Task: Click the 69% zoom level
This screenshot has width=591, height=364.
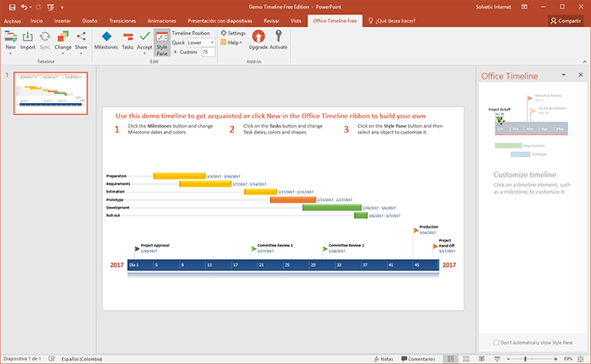Action: pos(568,359)
